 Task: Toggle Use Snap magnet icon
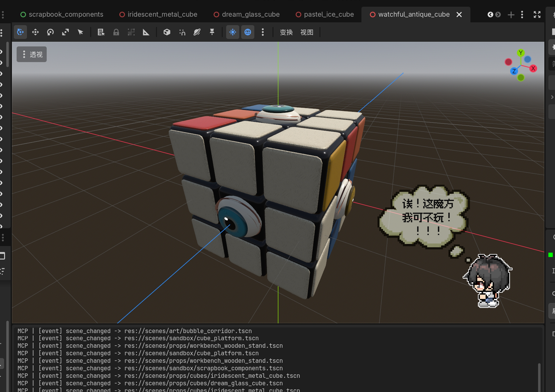[x=182, y=32]
